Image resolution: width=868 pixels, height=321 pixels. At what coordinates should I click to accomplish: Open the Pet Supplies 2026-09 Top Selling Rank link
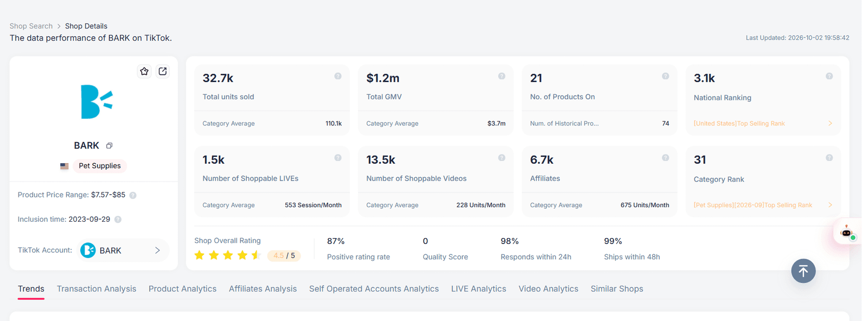click(x=752, y=205)
